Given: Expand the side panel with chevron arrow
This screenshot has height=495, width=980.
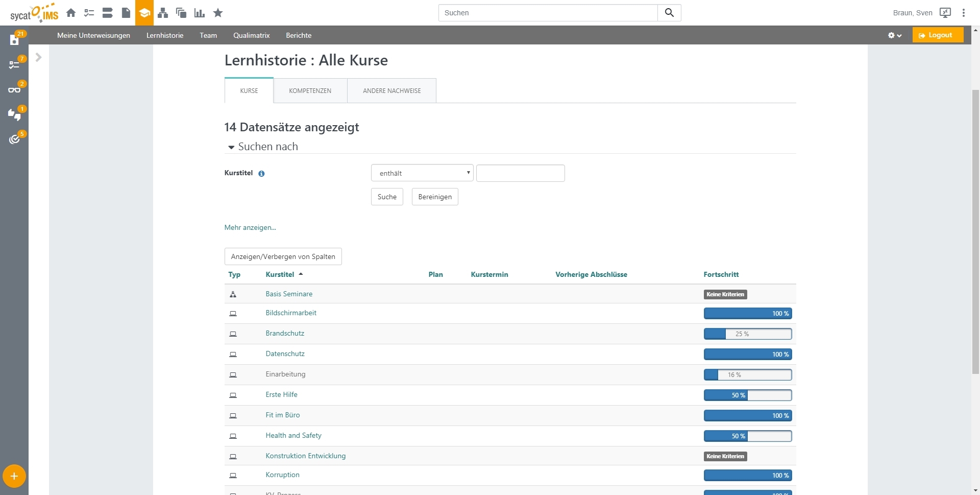Looking at the screenshot, I should point(38,57).
